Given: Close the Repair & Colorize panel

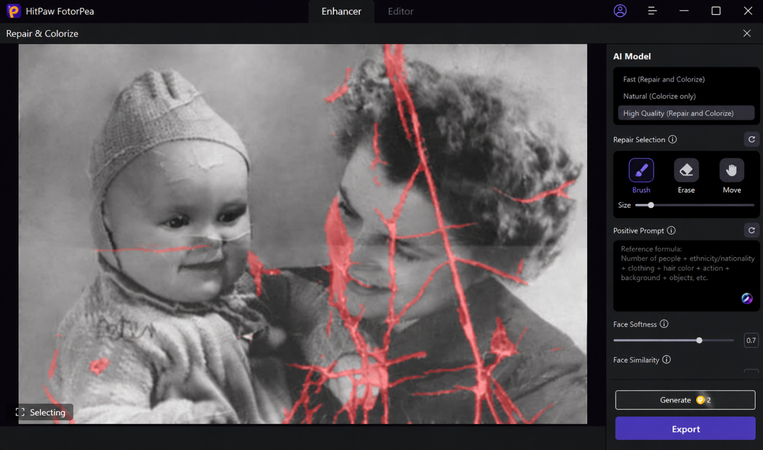Looking at the screenshot, I should click(747, 33).
